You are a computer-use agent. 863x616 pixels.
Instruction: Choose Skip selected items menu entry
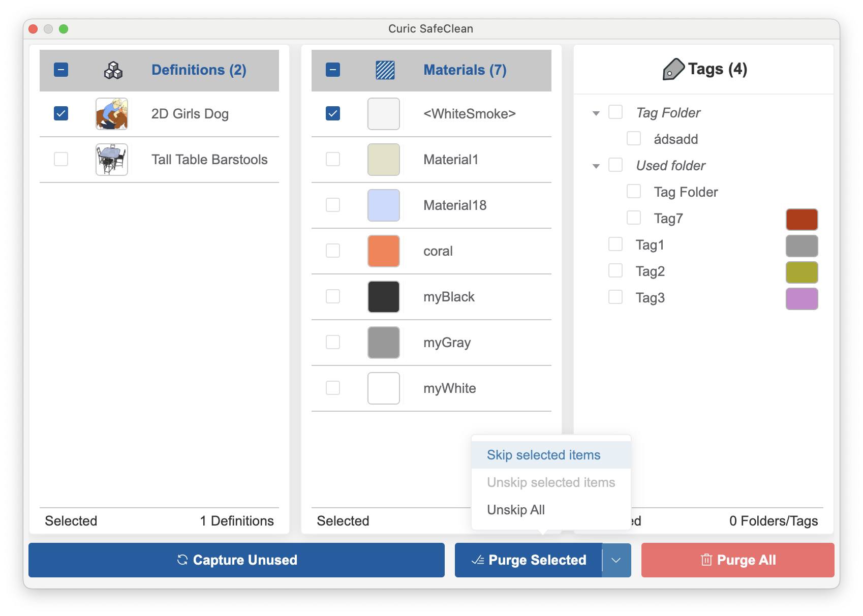(x=551, y=455)
